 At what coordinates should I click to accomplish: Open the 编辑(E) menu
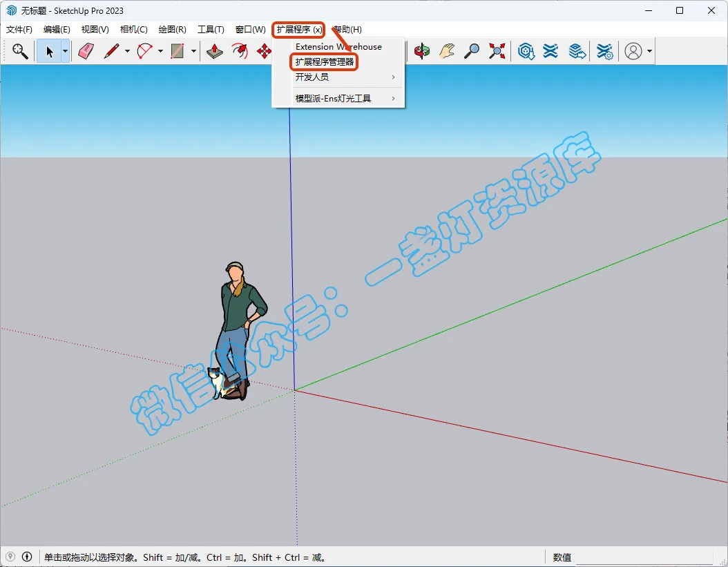[x=57, y=29]
